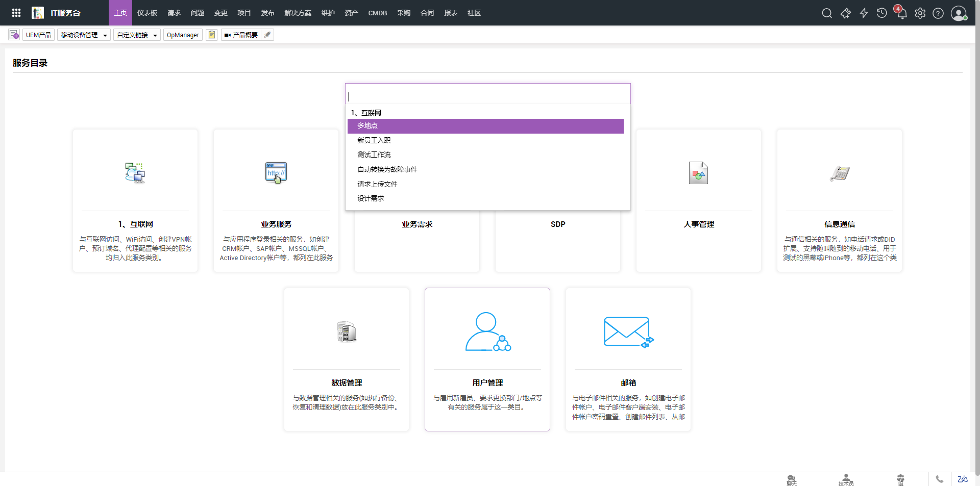This screenshot has width=980, height=486.
Task: Open the notifications bell
Action: pyautogui.click(x=901, y=13)
